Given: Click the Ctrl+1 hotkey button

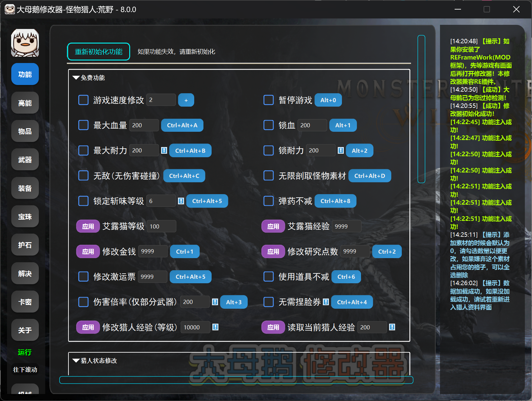Looking at the screenshot, I should point(185,251).
